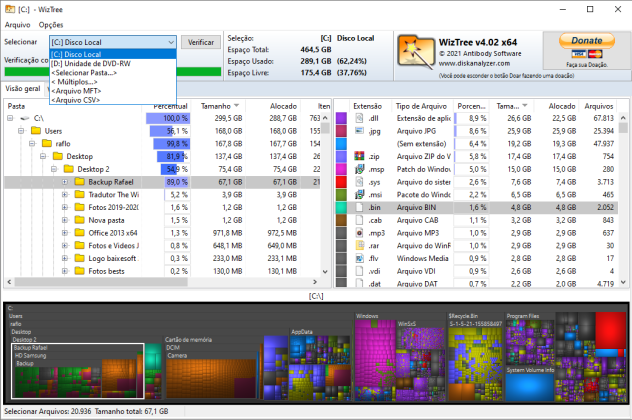Open the Arquivo menu
Viewport: 632px width, 420px height.
[x=17, y=25]
